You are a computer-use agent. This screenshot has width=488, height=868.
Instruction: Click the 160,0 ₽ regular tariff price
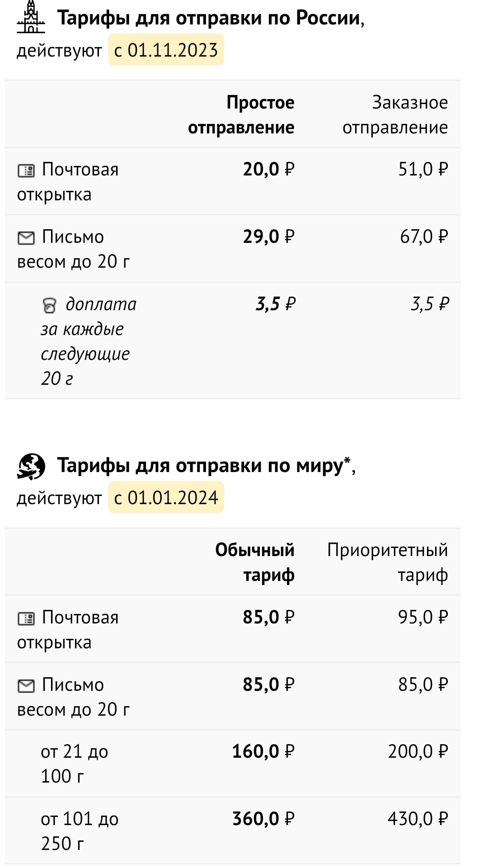(263, 751)
